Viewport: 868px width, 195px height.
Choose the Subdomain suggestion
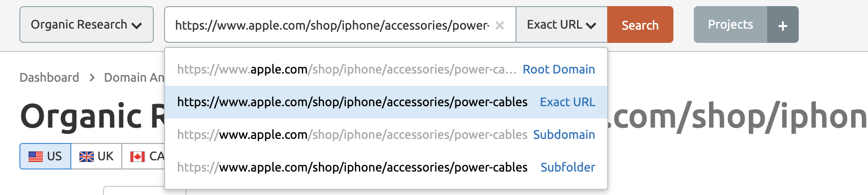click(386, 135)
